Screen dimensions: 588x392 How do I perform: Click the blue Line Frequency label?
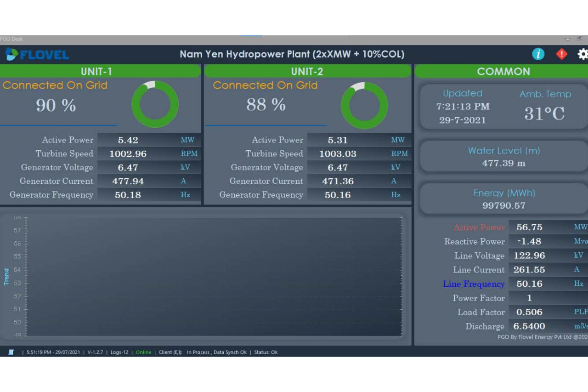point(473,284)
